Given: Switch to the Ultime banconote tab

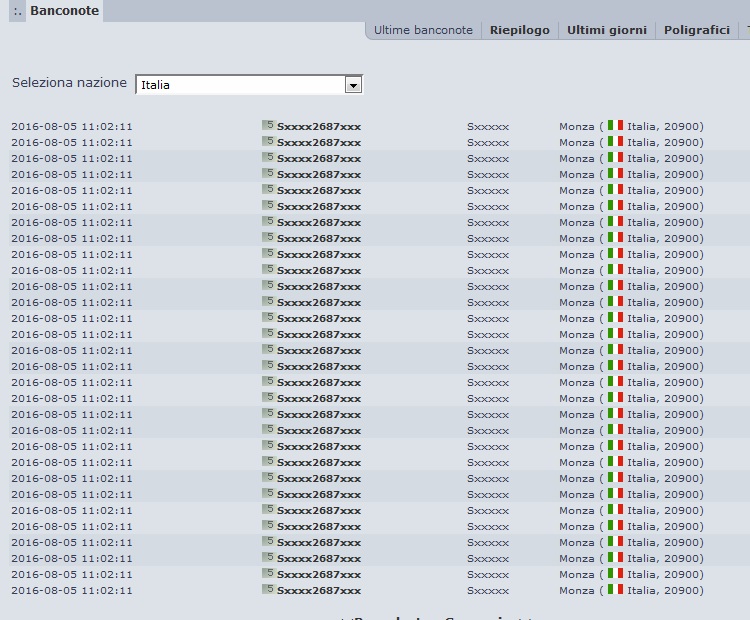Looking at the screenshot, I should click(x=423, y=30).
